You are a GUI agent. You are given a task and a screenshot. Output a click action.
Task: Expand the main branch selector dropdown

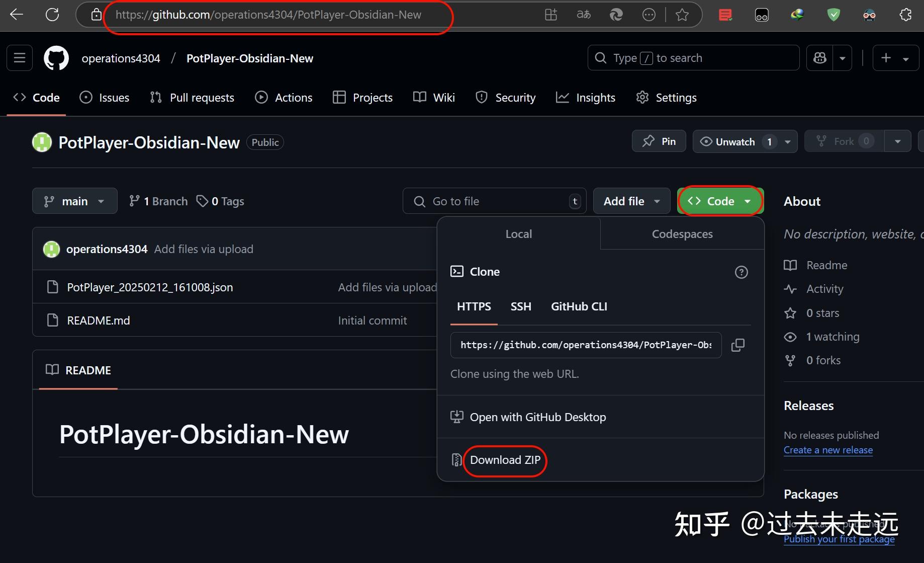pos(100,201)
